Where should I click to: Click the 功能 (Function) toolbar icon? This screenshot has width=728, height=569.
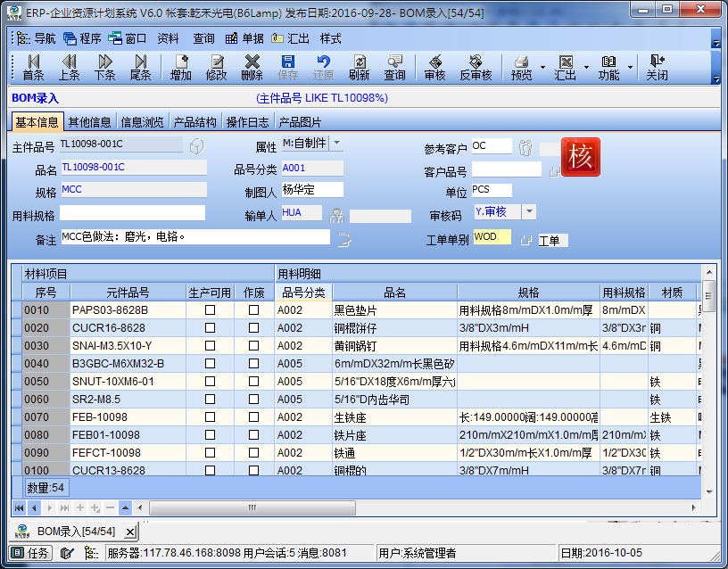point(608,67)
